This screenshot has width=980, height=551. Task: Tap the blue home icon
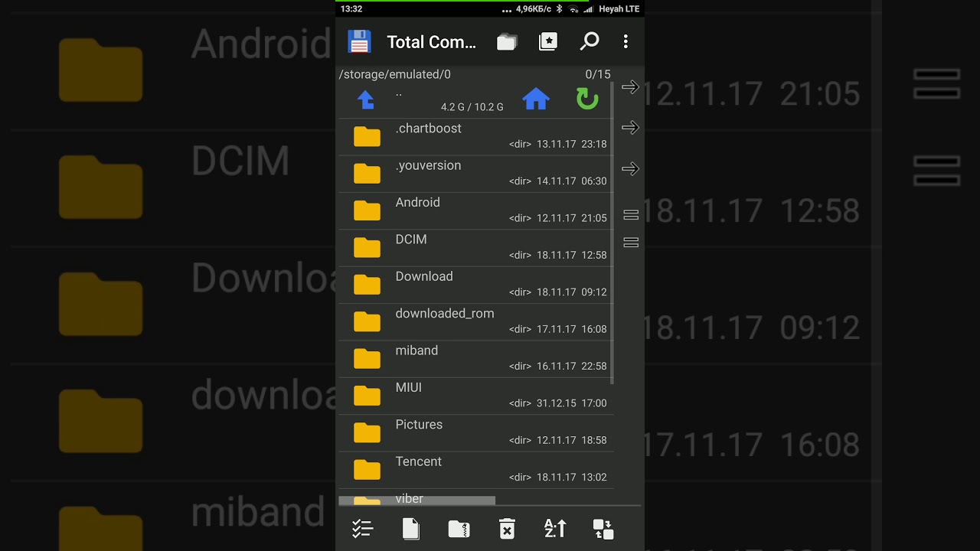[x=536, y=99]
